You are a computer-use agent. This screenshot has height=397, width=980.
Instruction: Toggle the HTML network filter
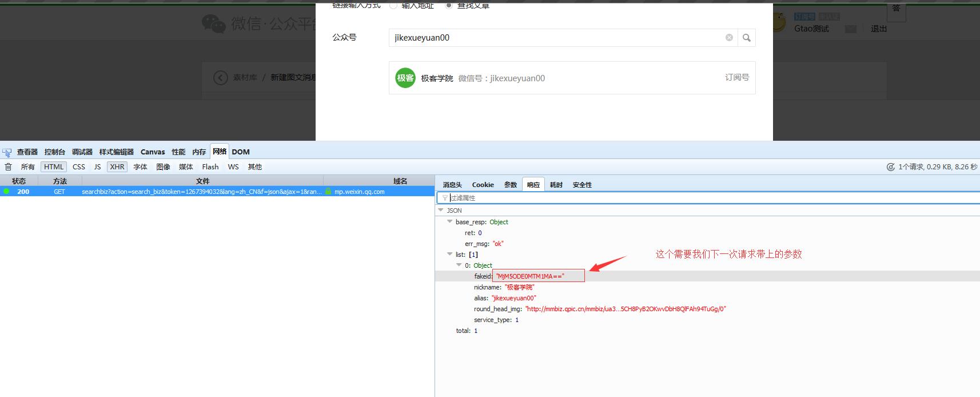pyautogui.click(x=54, y=167)
